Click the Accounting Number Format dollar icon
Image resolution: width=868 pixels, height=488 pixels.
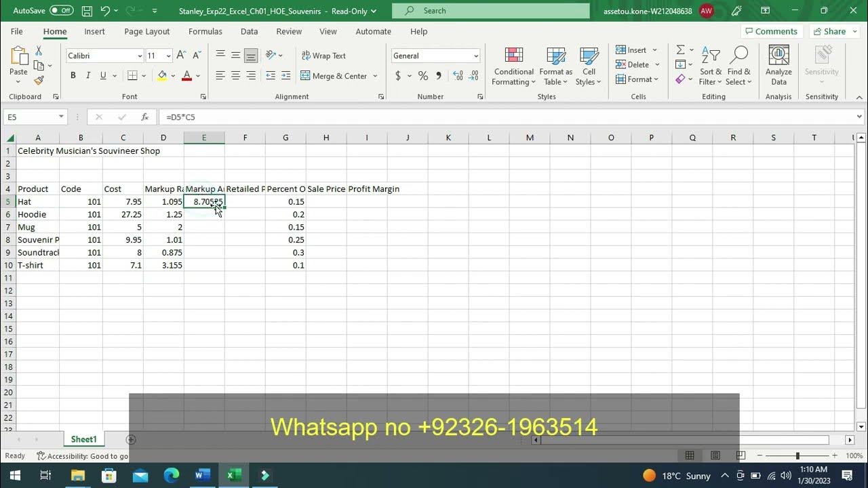398,76
